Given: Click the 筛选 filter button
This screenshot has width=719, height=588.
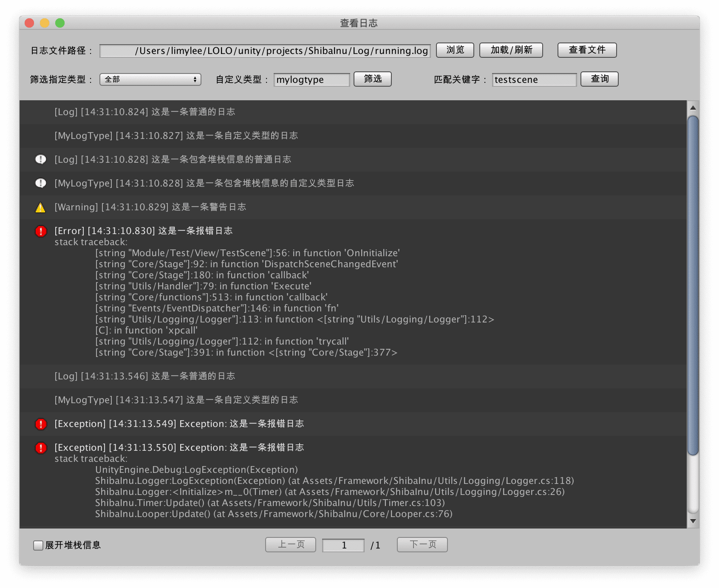Looking at the screenshot, I should [x=373, y=79].
